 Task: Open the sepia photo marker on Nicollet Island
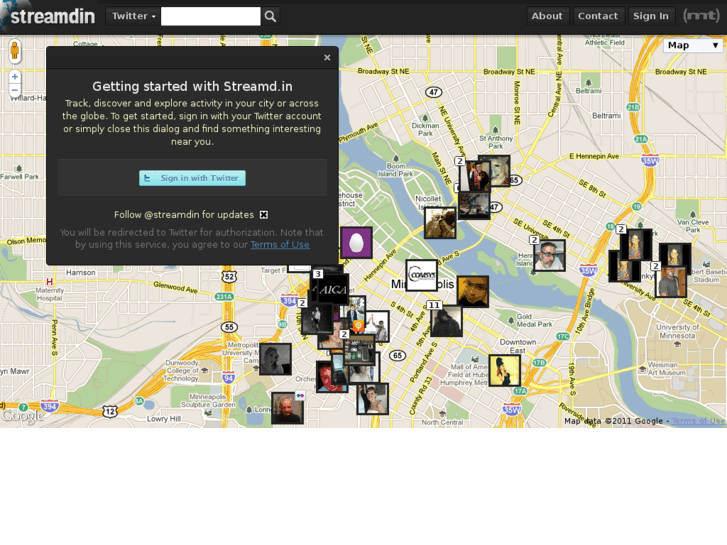point(440,223)
